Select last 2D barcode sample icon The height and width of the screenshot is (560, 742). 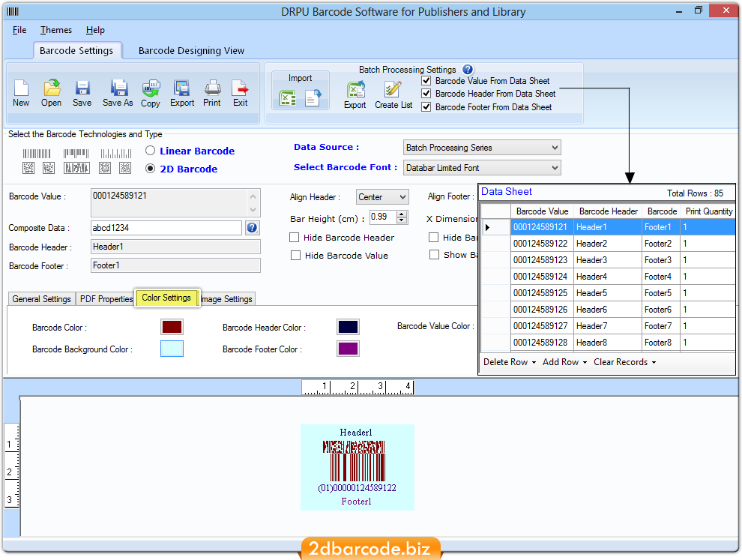125,168
